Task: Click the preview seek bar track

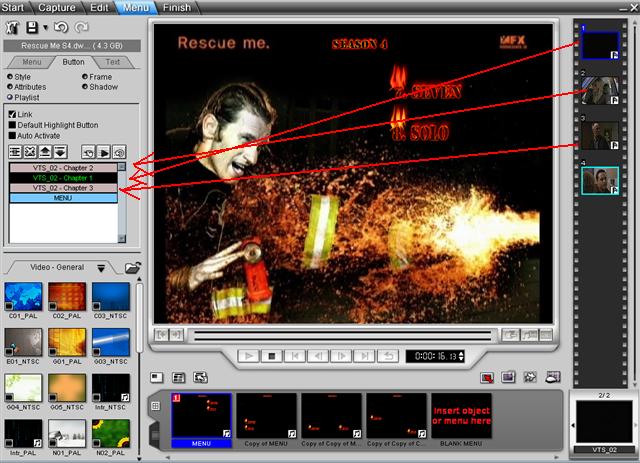Action: coord(343,335)
